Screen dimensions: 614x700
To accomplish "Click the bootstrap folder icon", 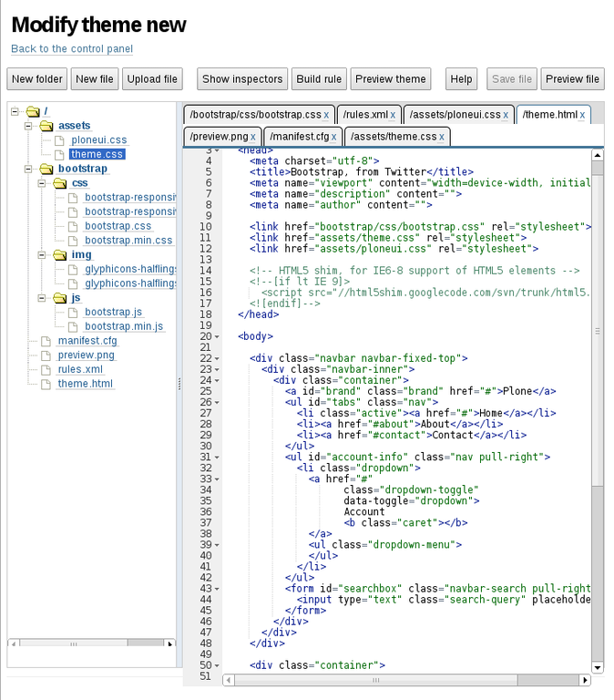I will coord(46,169).
